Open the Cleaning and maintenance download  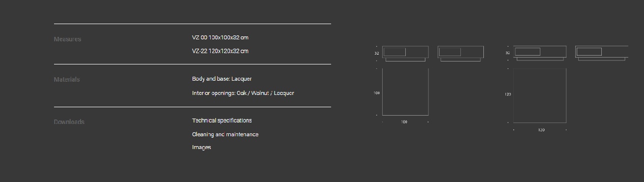point(225,134)
